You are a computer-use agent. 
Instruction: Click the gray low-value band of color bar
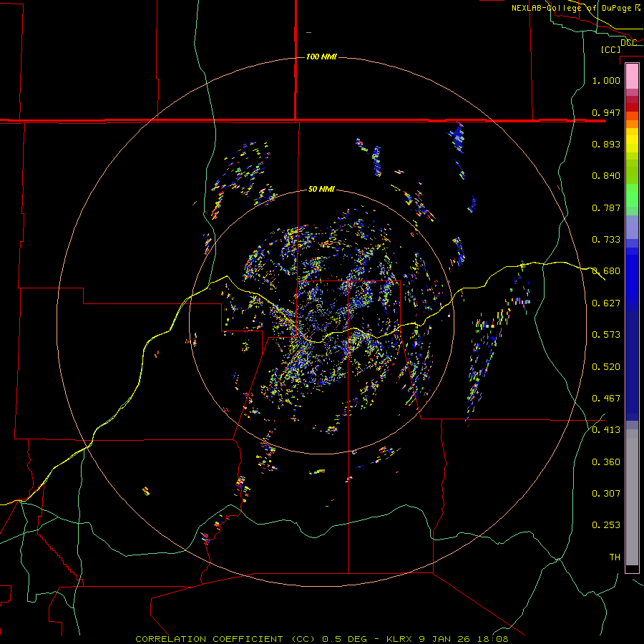click(632, 497)
